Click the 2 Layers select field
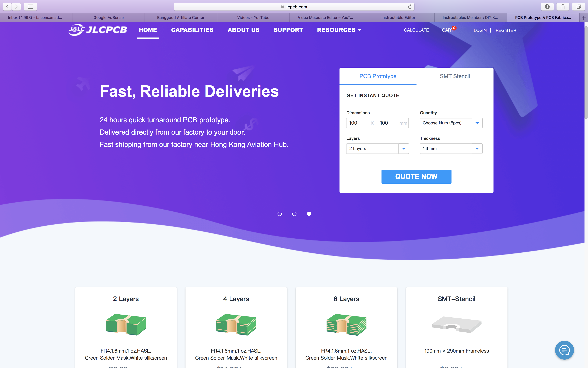 (x=378, y=149)
